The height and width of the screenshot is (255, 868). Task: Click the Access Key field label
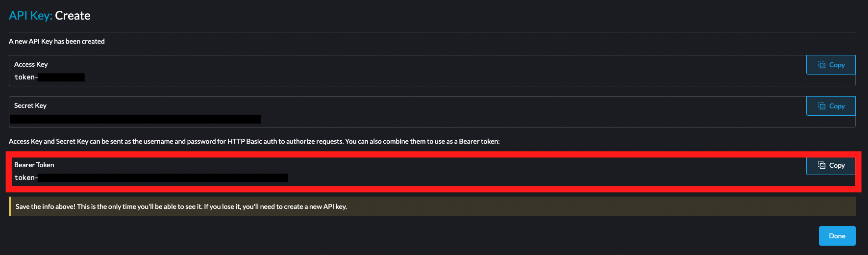click(31, 64)
